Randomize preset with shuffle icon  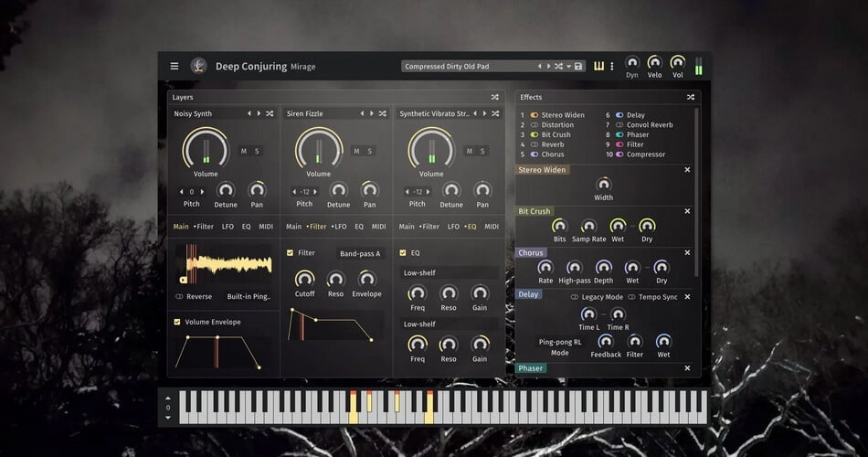point(558,66)
